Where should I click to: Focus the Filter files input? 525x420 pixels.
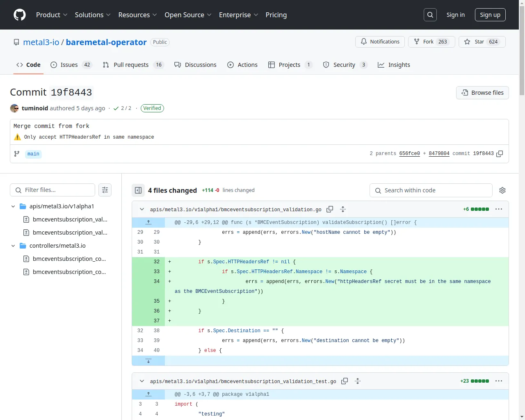coord(52,190)
